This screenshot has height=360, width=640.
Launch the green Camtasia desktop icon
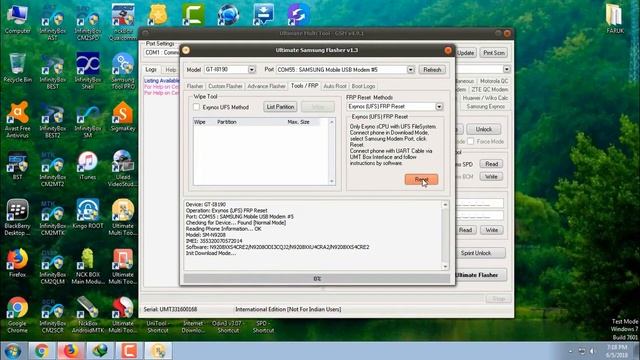click(x=193, y=14)
